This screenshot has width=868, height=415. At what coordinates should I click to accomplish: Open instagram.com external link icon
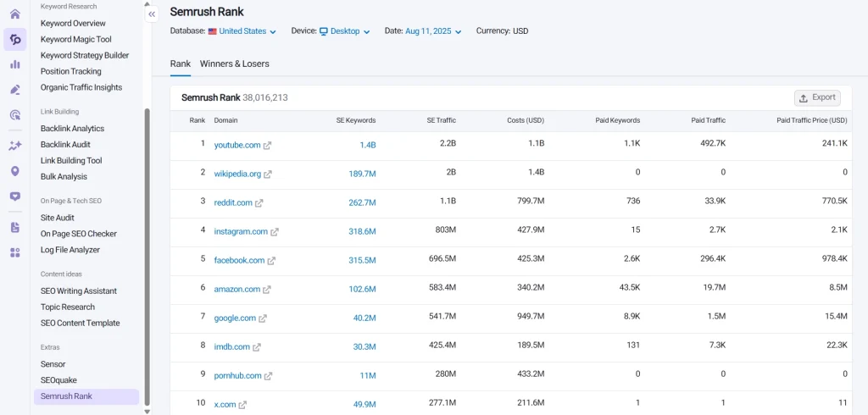(275, 232)
